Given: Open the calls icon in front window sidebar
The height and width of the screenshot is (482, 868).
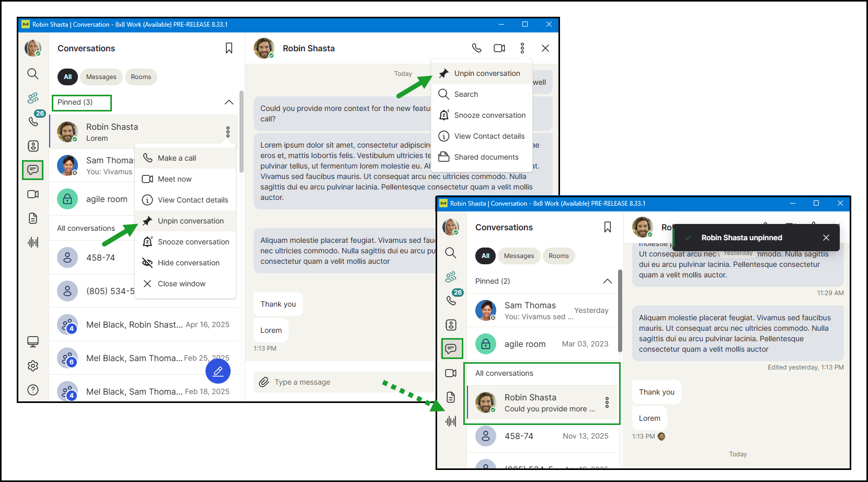Looking at the screenshot, I should tap(451, 300).
